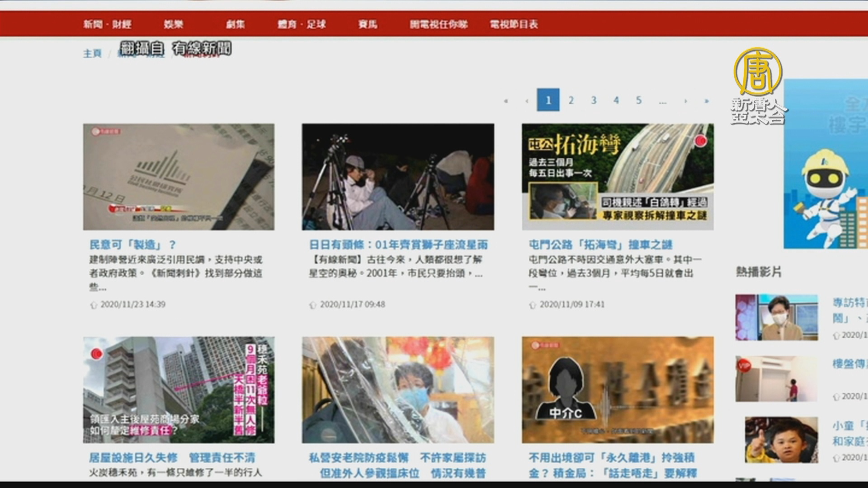The height and width of the screenshot is (488, 868).
Task: Click clock icon beside 2020/11/23 14:39 timestamp
Action: [x=94, y=305]
